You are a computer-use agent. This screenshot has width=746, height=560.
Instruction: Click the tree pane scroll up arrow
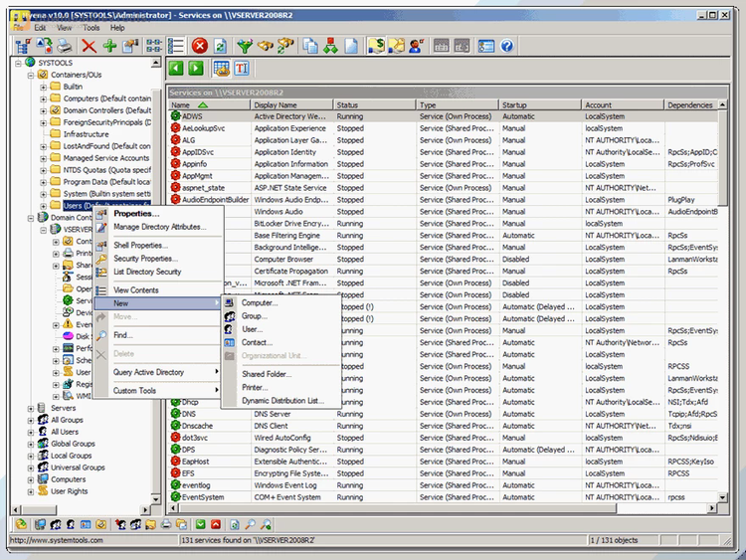pos(156,63)
